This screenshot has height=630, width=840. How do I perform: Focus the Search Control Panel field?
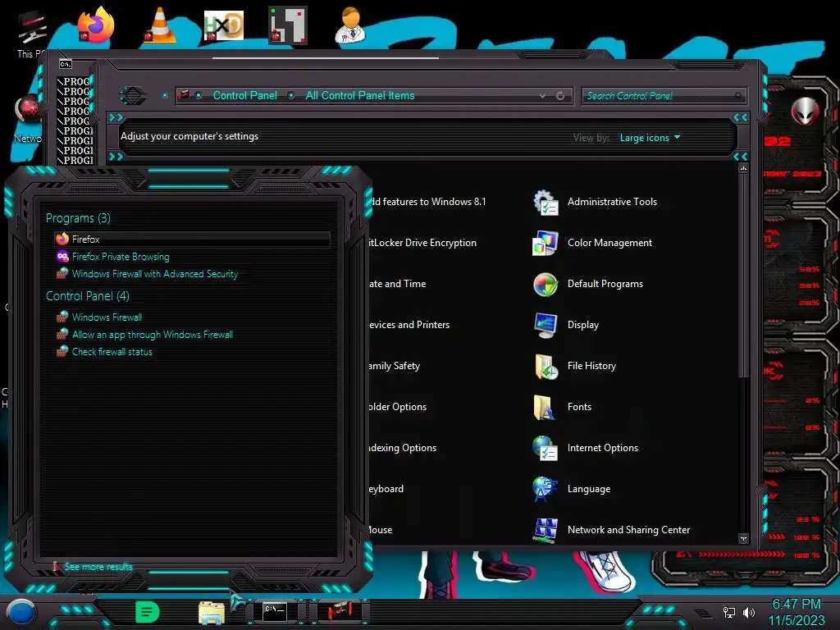pos(664,96)
